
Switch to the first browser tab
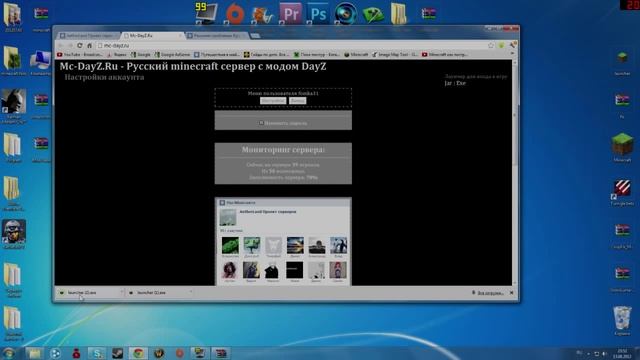89,36
